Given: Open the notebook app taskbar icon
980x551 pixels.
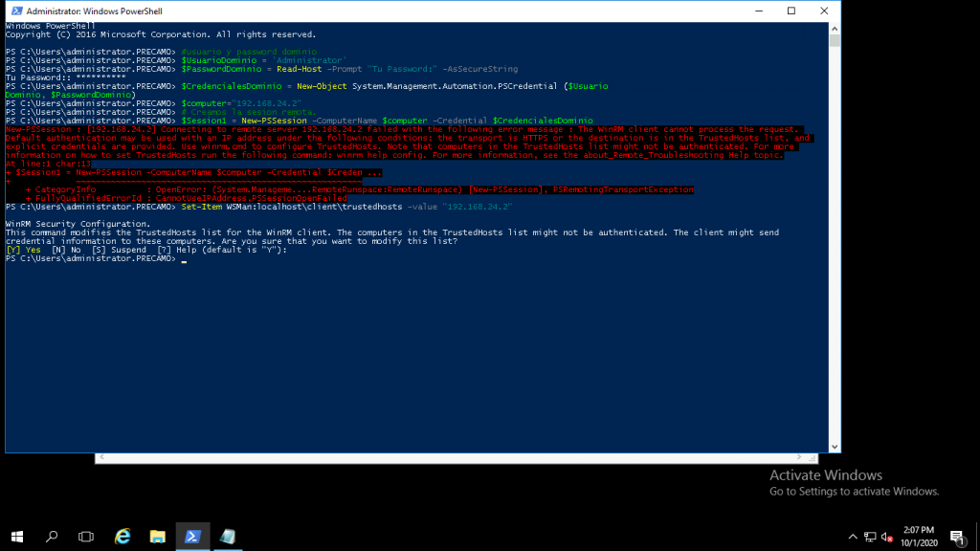Looking at the screenshot, I should coord(228,537).
